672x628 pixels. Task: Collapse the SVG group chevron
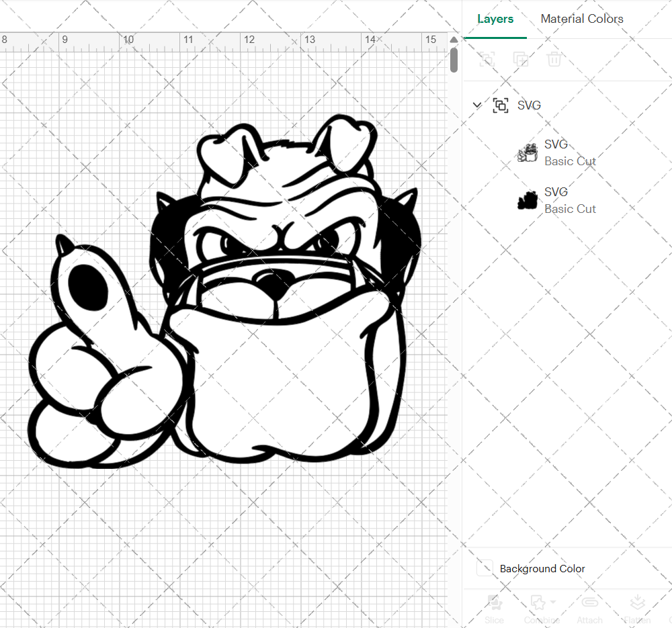(477, 105)
